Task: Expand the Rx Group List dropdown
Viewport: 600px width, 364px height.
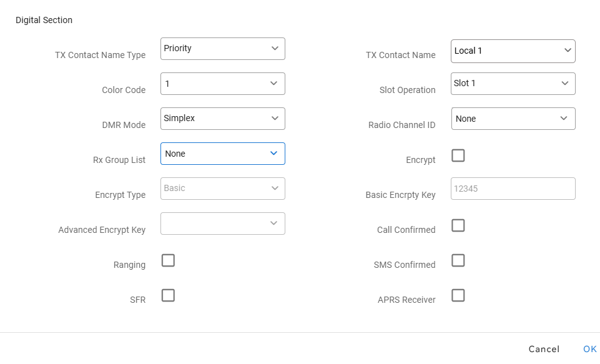Action: coord(222,154)
